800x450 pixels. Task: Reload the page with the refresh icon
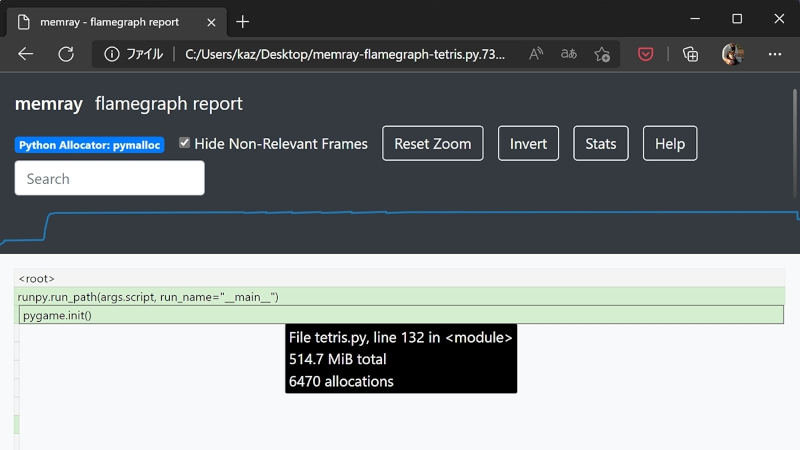tap(66, 54)
